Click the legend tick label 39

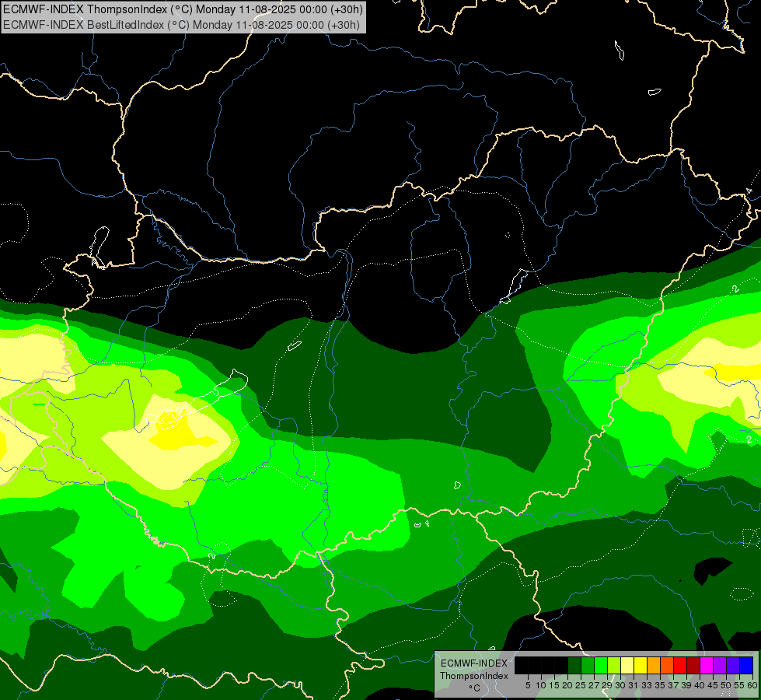pyautogui.click(x=687, y=685)
